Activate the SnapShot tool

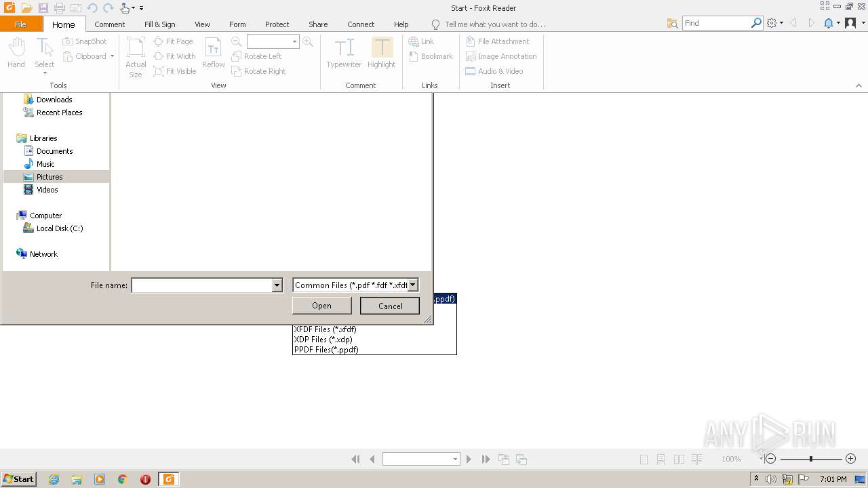click(85, 41)
